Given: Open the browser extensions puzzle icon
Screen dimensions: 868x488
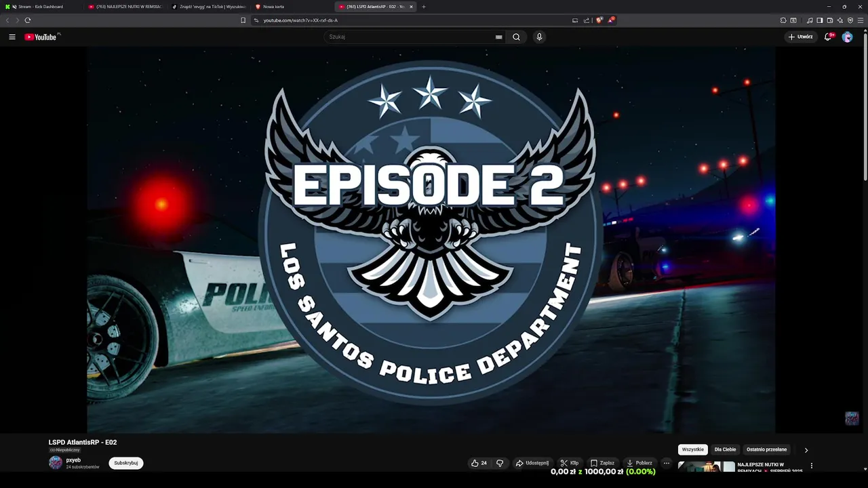Looking at the screenshot, I should 783,20.
